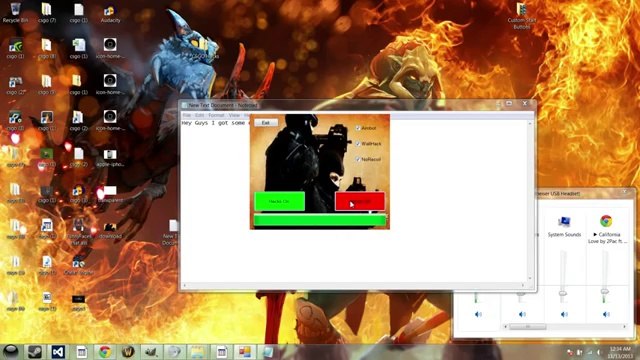Open the Custom Start Button folder
This screenshot has width=640, height=360.
point(522,16)
